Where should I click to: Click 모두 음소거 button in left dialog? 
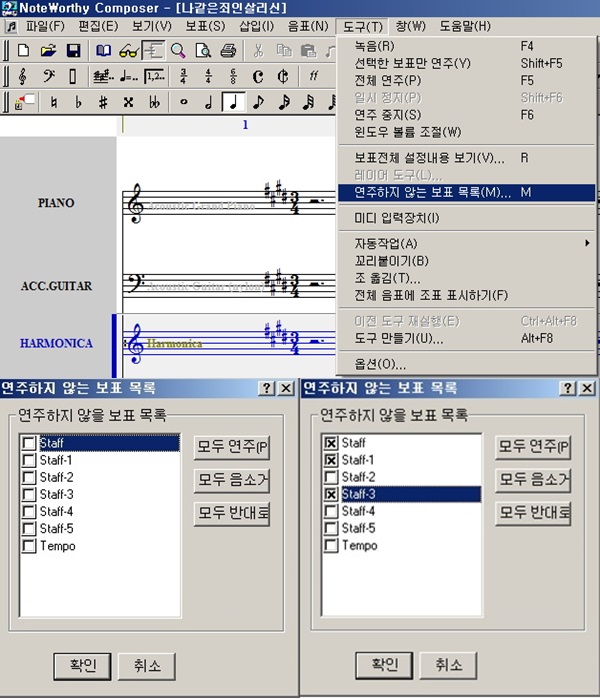[232, 481]
